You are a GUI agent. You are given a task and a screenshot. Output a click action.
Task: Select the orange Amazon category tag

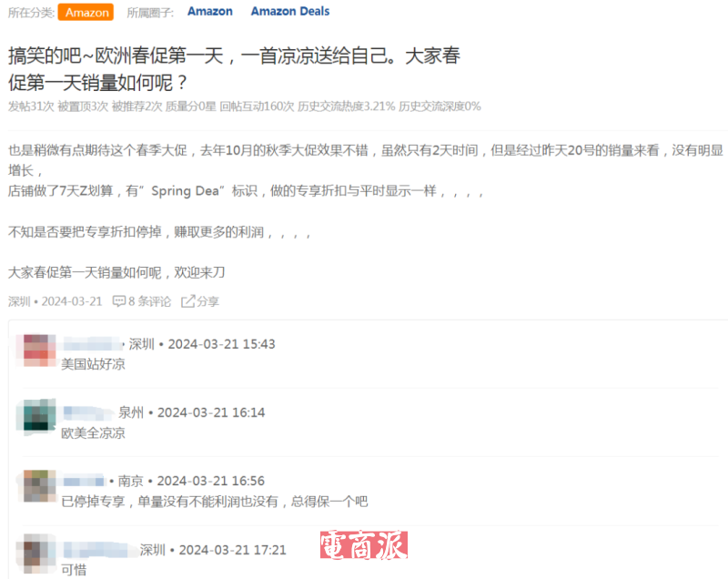pos(86,12)
